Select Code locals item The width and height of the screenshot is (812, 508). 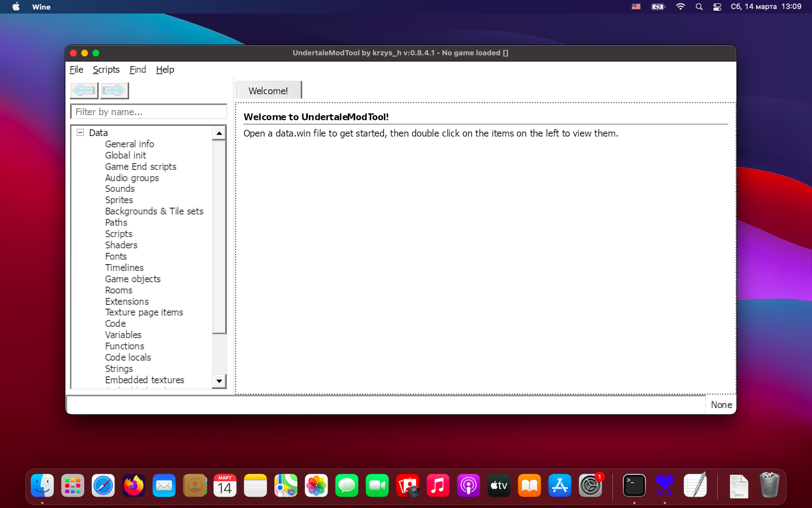tap(128, 357)
